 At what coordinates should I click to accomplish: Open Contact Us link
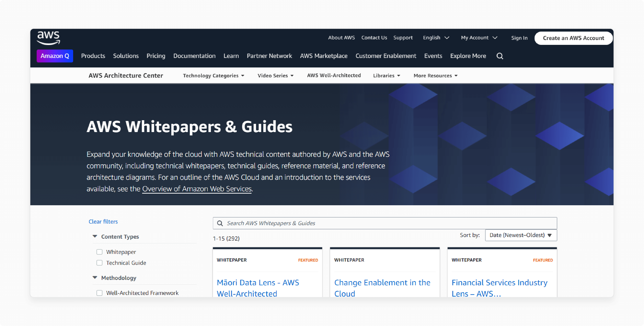click(374, 38)
